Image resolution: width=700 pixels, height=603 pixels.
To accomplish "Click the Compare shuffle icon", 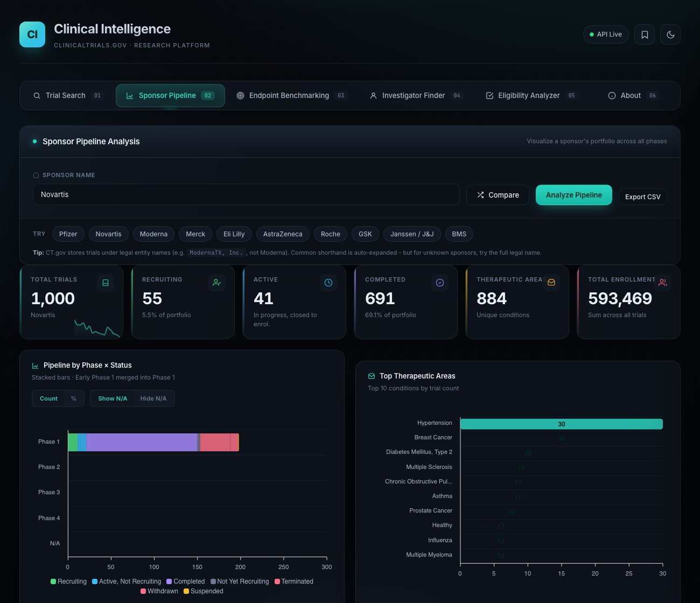I will coord(480,195).
